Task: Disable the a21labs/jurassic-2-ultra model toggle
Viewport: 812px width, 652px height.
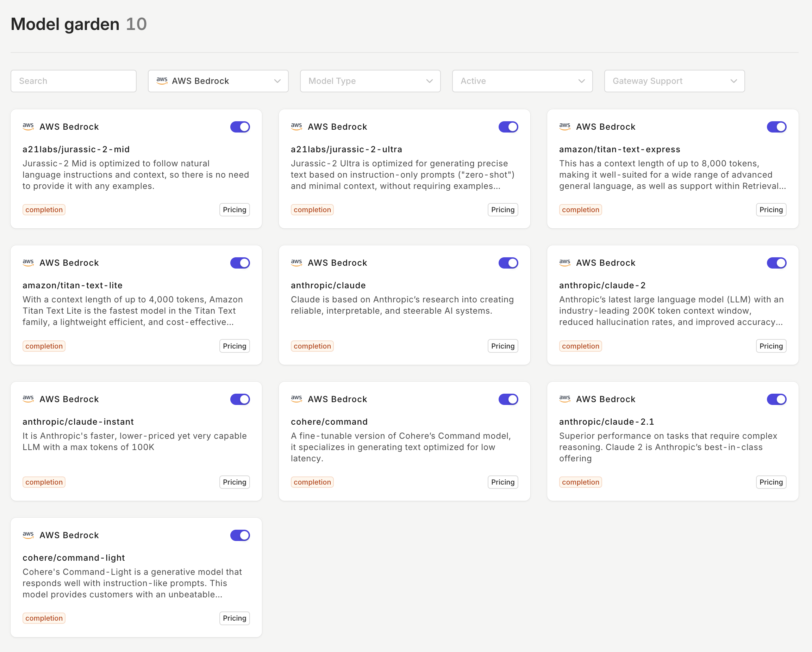Action: click(x=508, y=127)
